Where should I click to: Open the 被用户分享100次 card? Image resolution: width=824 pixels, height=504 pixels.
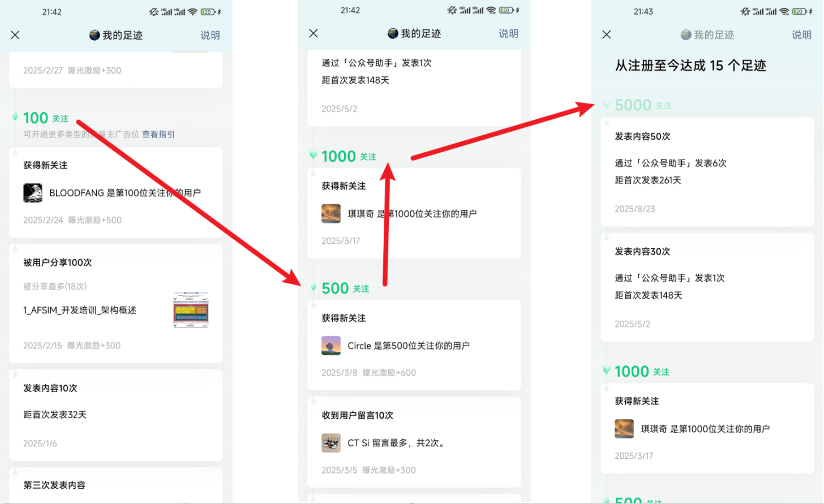[115, 303]
